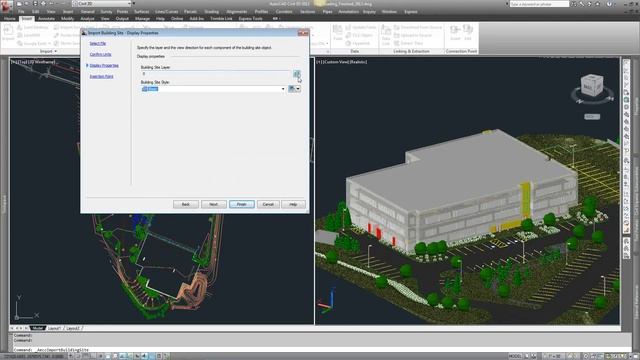Switch to the Layout2 tab

tap(73, 328)
